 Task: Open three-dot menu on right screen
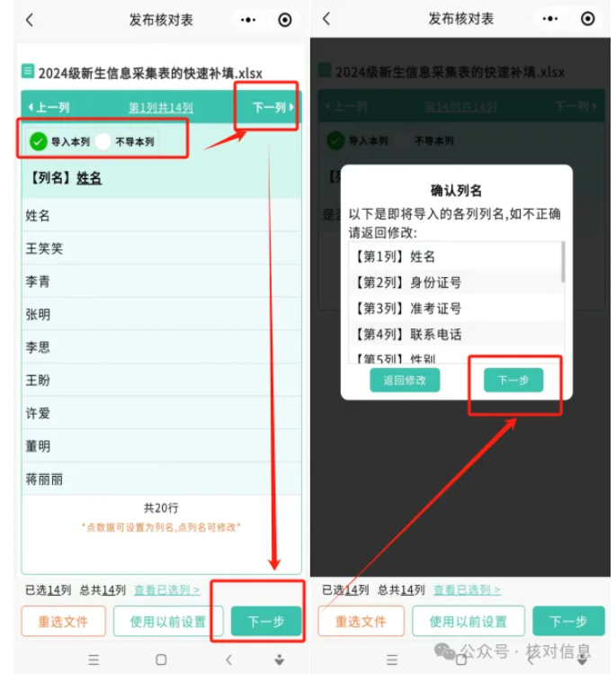pyautogui.click(x=549, y=19)
